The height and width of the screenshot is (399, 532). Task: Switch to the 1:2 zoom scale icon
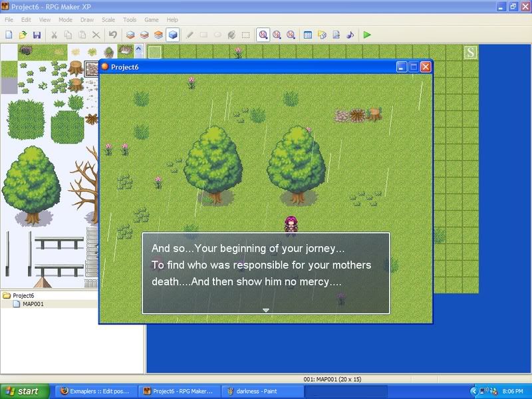tap(277, 35)
